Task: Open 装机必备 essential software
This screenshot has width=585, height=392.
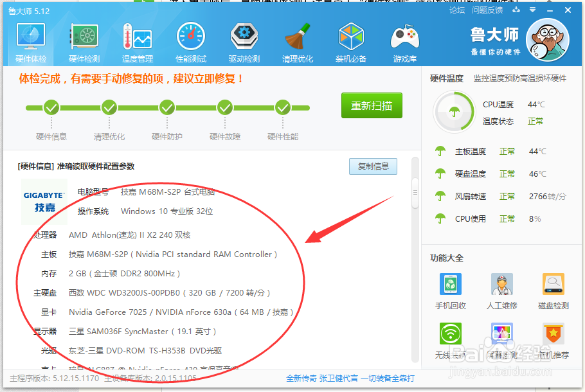Action: point(351,43)
